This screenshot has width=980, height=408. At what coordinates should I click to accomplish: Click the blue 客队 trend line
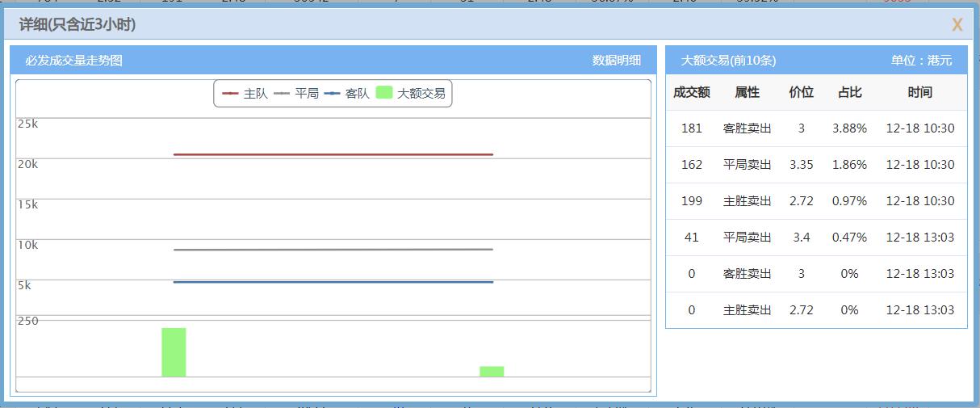tap(333, 282)
